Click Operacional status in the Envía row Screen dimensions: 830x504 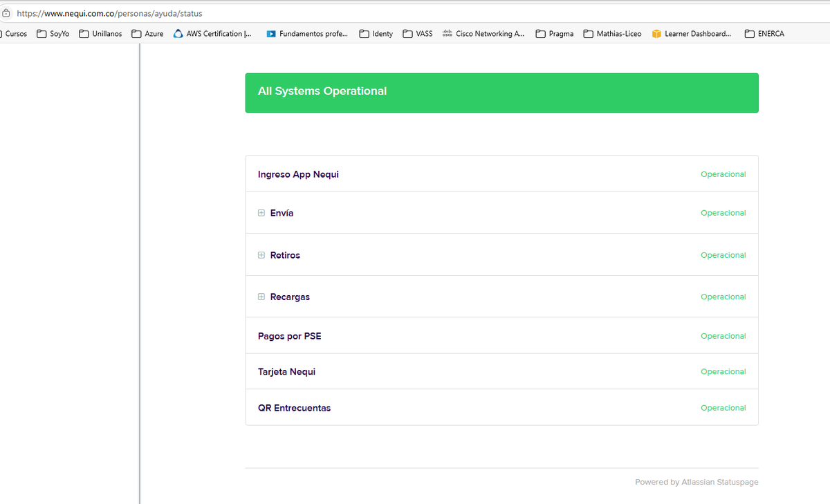click(723, 213)
